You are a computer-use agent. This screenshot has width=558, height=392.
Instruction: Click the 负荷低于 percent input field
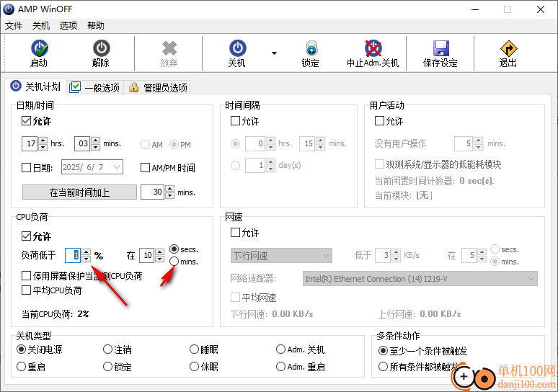tap(73, 255)
